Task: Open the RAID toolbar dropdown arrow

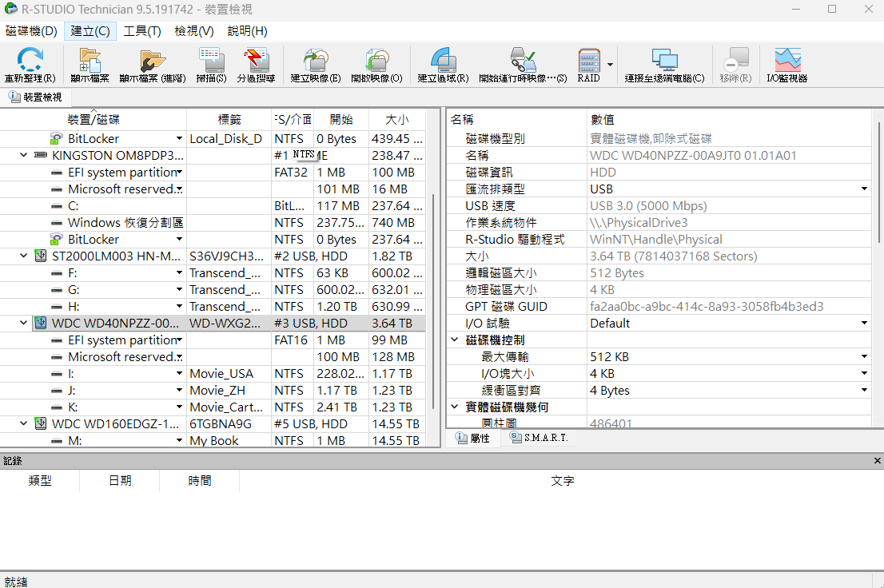Action: (x=611, y=65)
